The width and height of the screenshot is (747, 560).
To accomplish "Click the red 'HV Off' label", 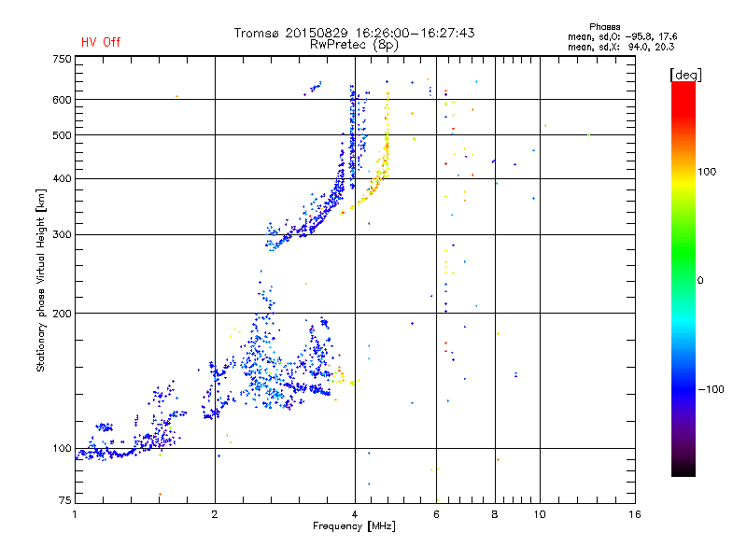I will [101, 42].
